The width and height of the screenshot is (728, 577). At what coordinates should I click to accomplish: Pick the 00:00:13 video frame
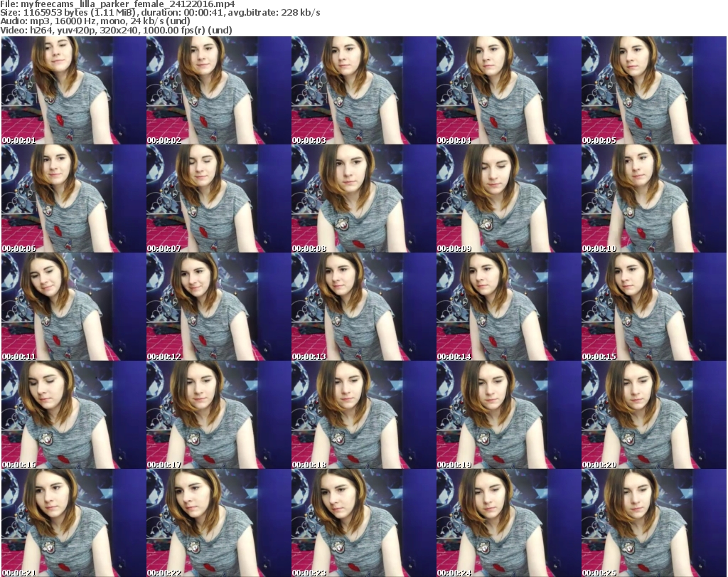[363, 307]
